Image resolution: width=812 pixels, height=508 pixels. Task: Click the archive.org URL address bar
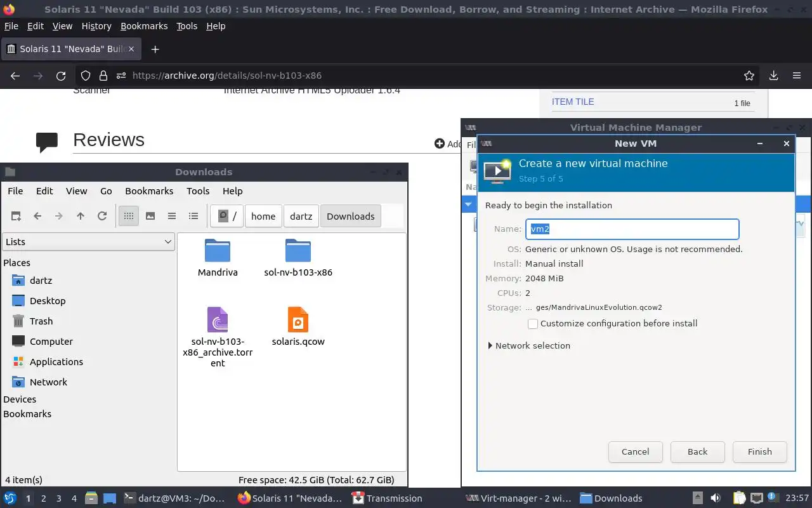point(419,76)
